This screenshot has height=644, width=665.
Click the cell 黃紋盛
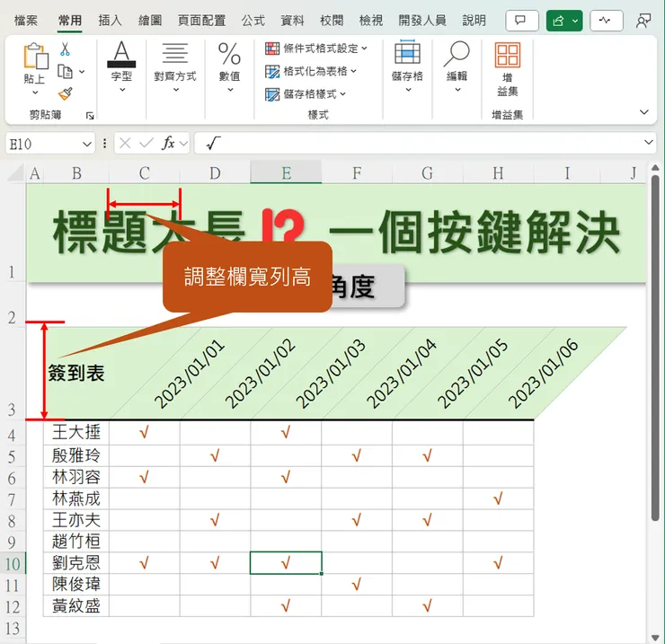(76, 606)
